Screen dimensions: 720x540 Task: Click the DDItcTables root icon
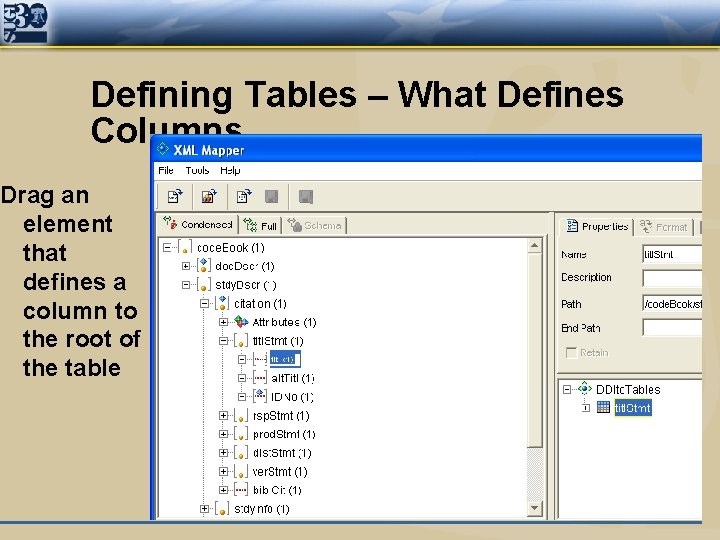(585, 388)
